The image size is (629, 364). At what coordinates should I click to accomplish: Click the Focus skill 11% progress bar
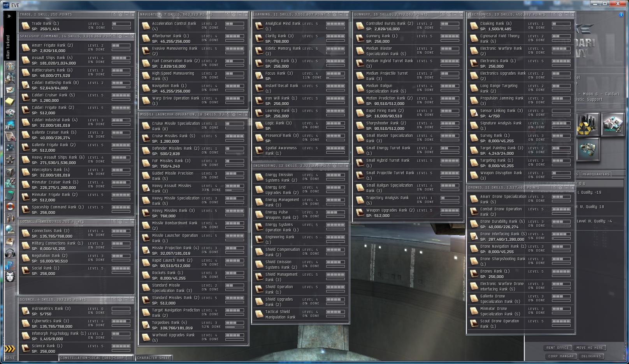pyautogui.click(x=336, y=78)
